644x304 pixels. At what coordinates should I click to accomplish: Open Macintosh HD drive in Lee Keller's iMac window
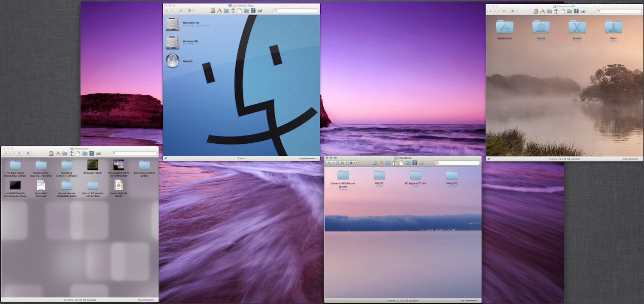pos(173,24)
